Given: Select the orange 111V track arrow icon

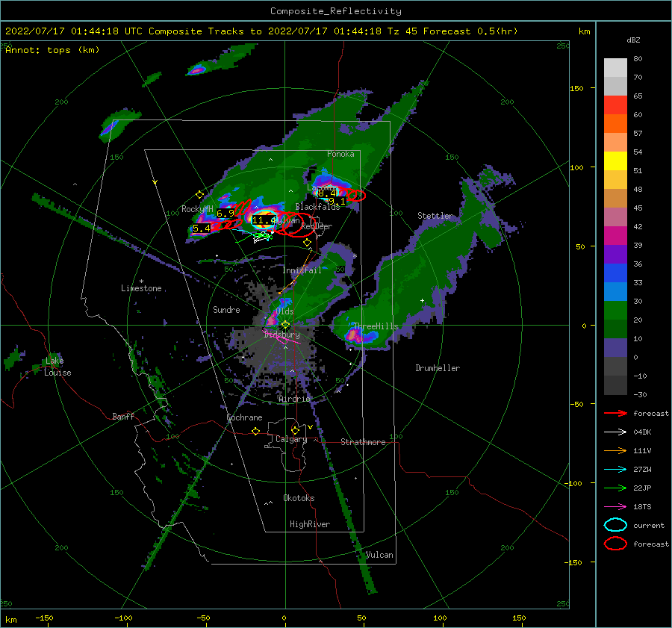Looking at the screenshot, I should [x=615, y=450].
